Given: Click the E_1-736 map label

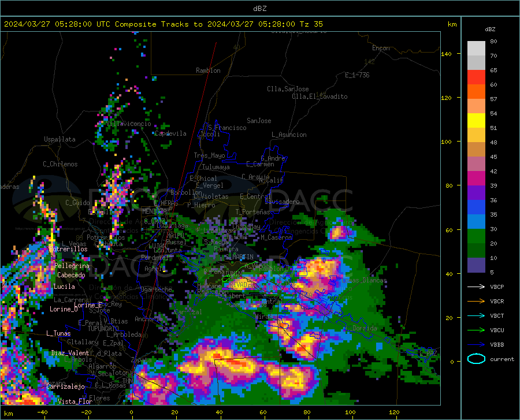Looking at the screenshot, I should tap(357, 75).
